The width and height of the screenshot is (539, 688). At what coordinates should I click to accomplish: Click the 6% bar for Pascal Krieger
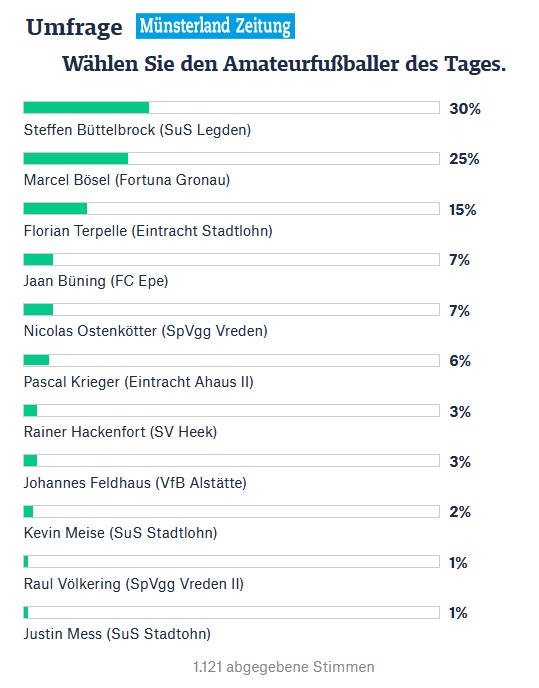pyautogui.click(x=231, y=360)
